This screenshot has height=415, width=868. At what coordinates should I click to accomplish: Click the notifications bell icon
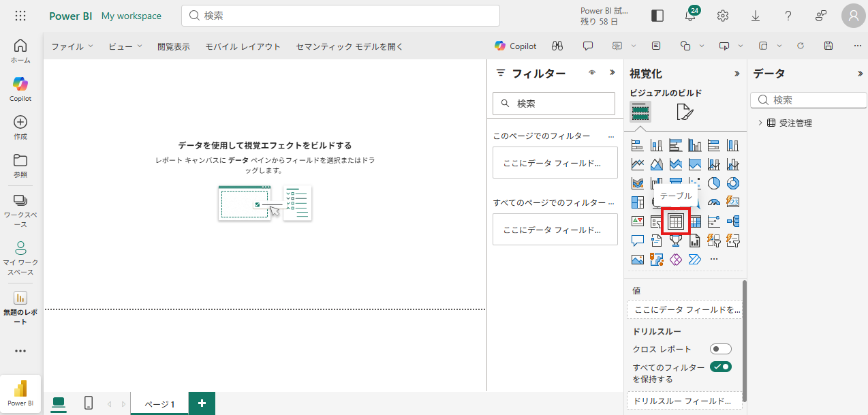[690, 16]
